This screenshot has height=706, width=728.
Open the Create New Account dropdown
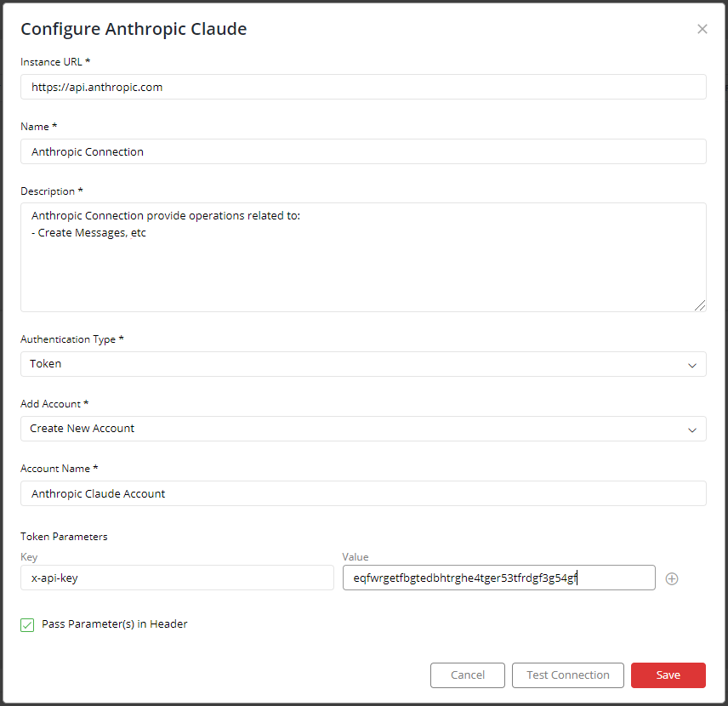363,428
